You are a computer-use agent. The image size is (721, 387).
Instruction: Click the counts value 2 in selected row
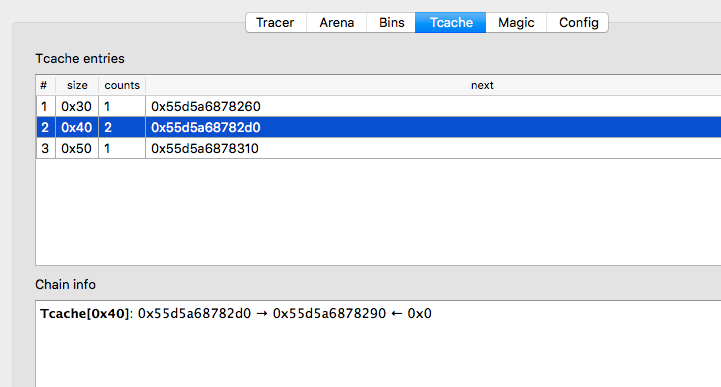(108, 127)
